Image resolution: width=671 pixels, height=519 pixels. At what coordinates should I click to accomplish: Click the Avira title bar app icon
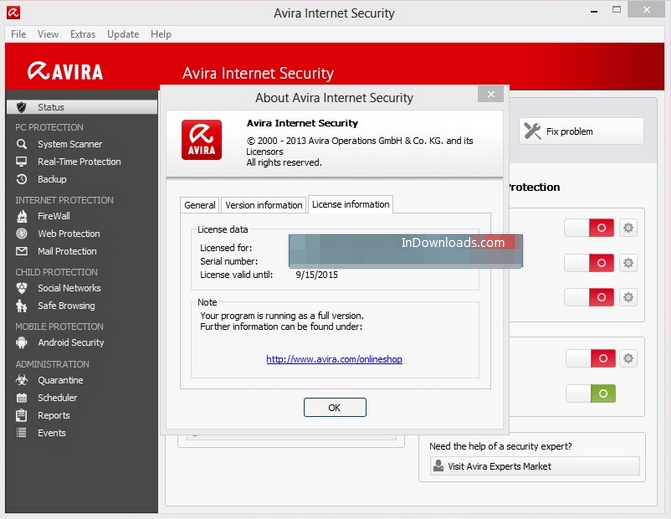13,13
